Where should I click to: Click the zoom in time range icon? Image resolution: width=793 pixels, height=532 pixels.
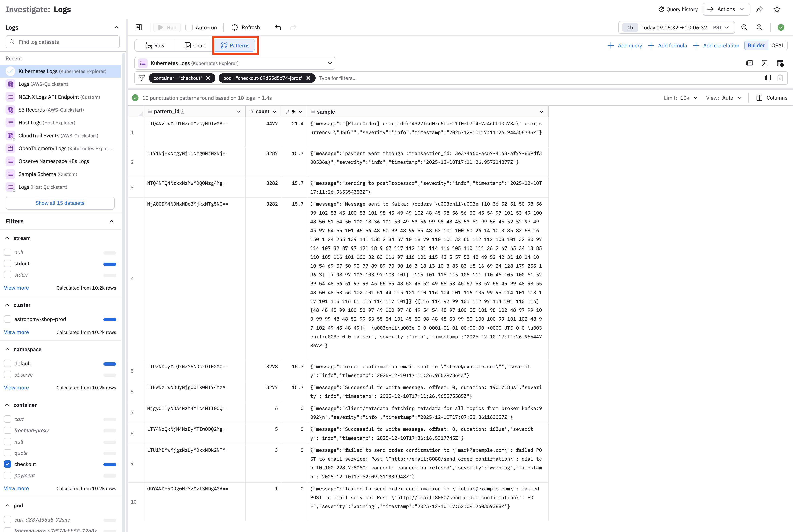tap(759, 28)
